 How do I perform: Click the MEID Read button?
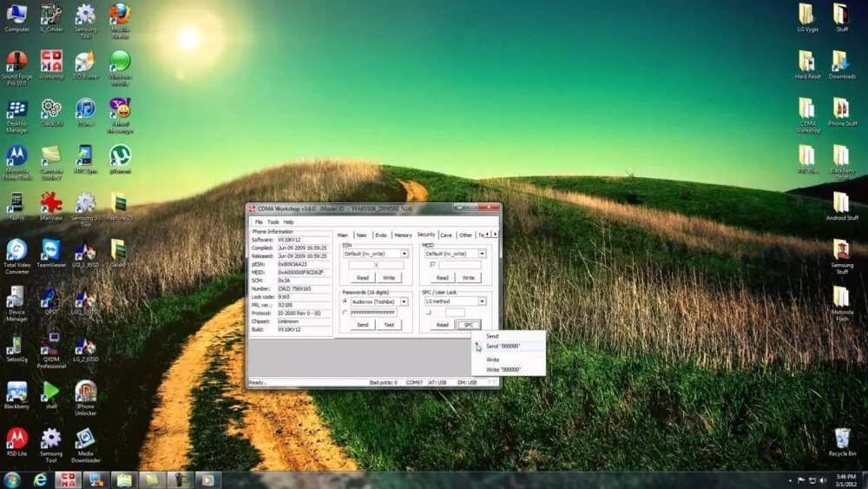point(442,277)
